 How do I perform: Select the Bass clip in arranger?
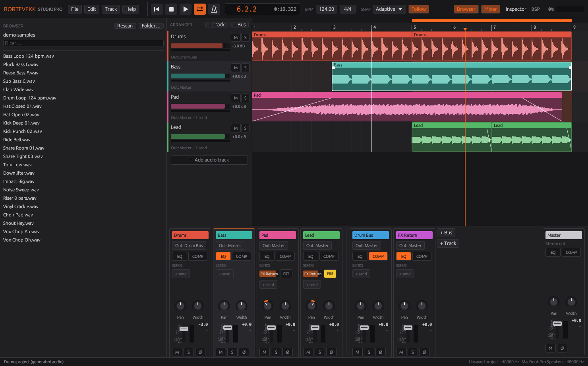[452, 76]
